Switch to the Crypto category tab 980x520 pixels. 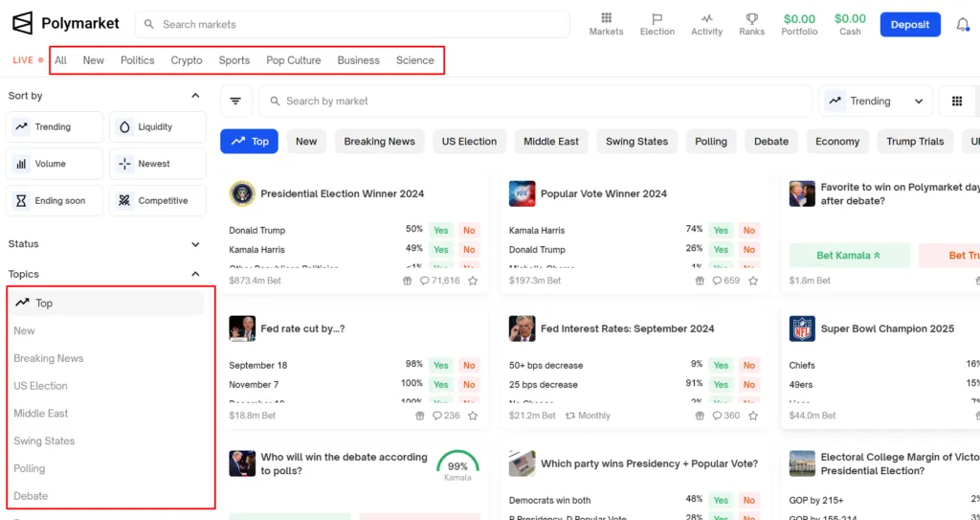click(x=187, y=60)
